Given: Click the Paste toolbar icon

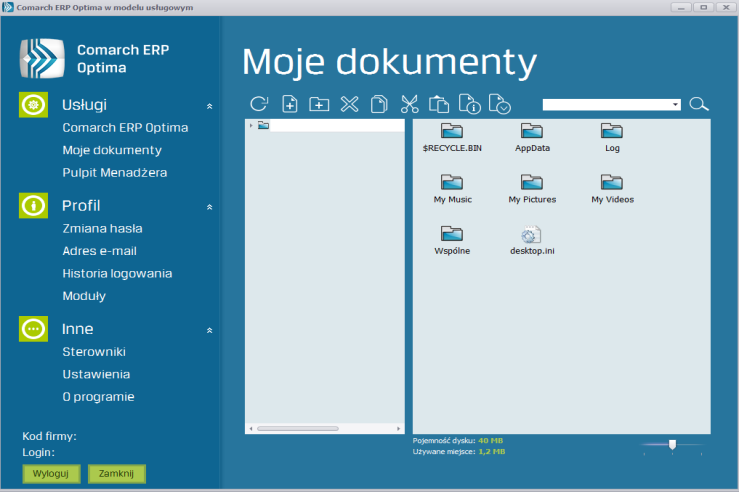Looking at the screenshot, I should (439, 104).
